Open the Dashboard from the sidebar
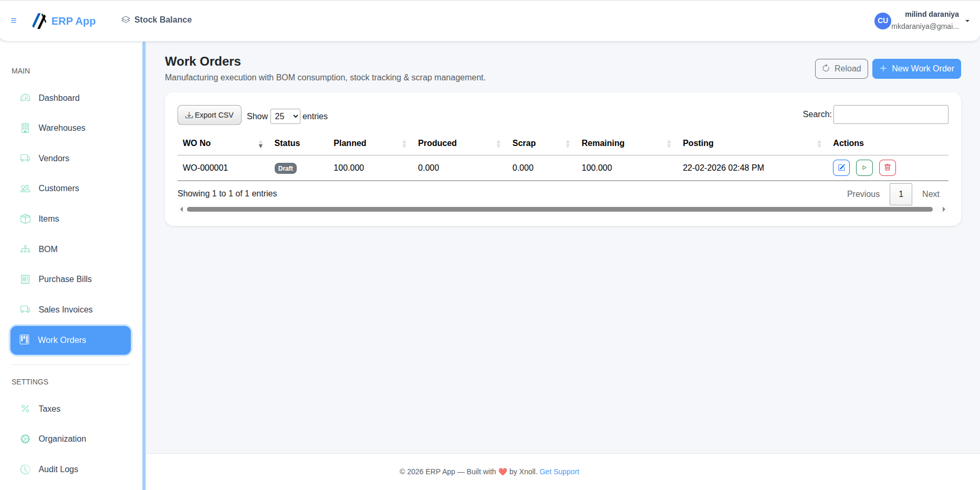The image size is (980, 490). 58,98
